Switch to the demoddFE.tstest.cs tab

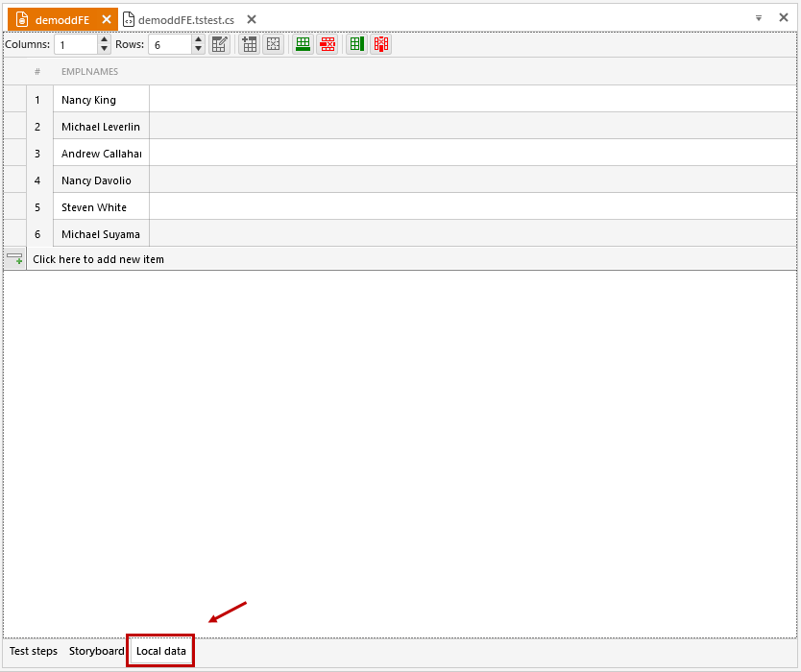click(185, 19)
